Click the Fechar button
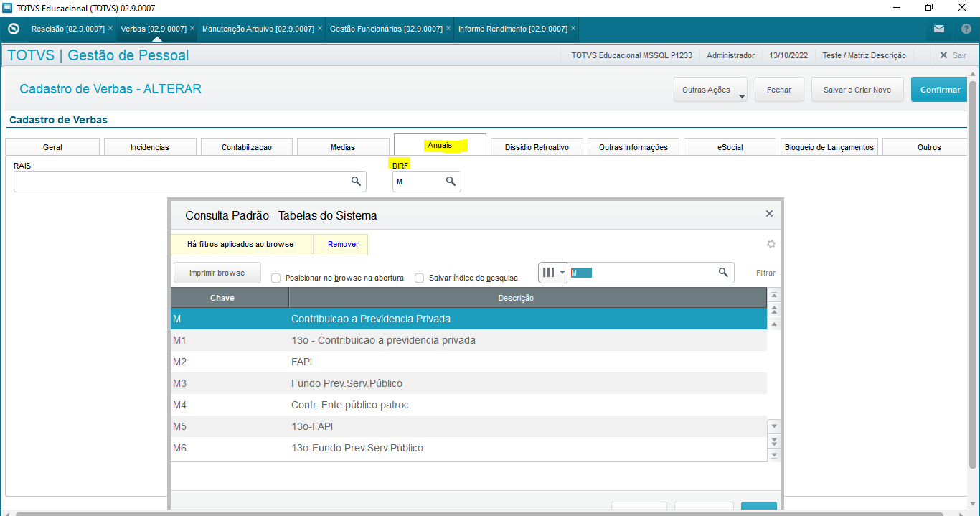 (x=779, y=90)
